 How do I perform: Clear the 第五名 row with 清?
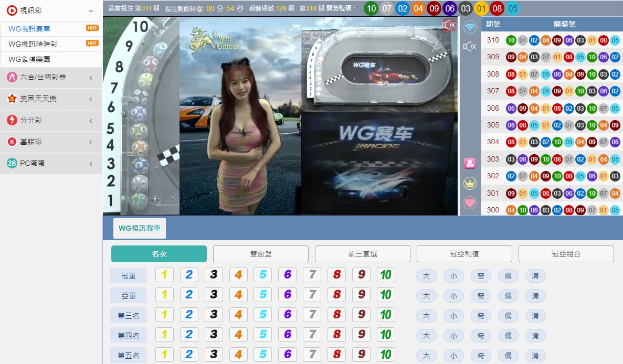[x=535, y=356]
